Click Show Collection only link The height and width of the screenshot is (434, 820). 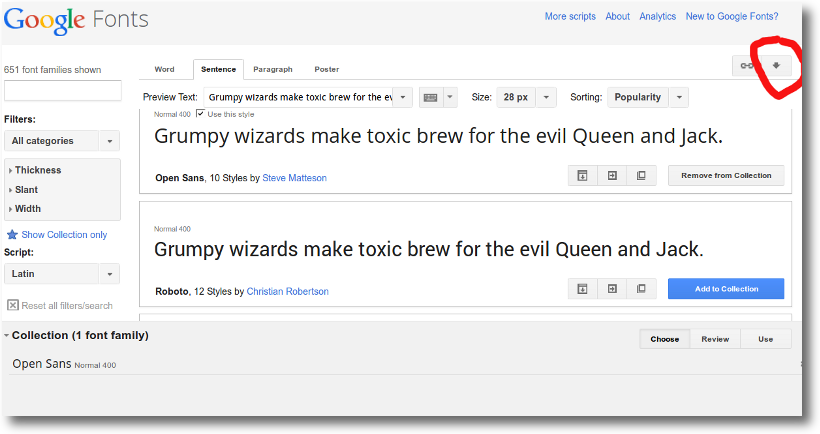pos(64,235)
